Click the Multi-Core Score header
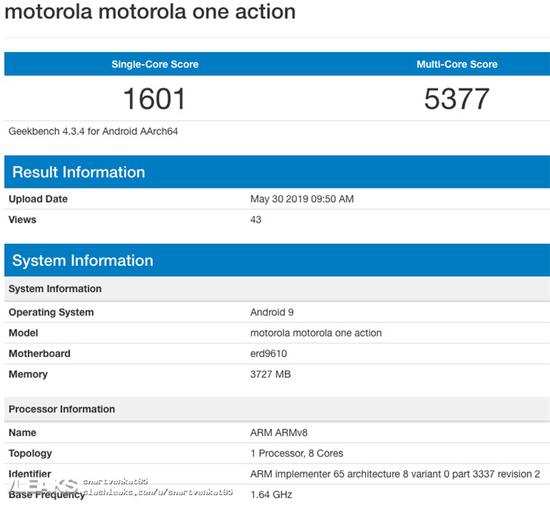The image size is (550, 508). click(x=457, y=64)
